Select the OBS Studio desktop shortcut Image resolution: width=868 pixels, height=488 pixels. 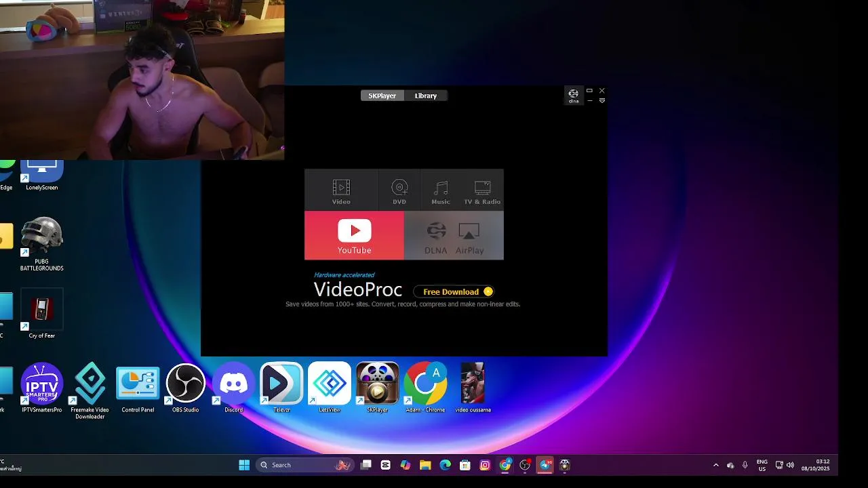coord(186,388)
